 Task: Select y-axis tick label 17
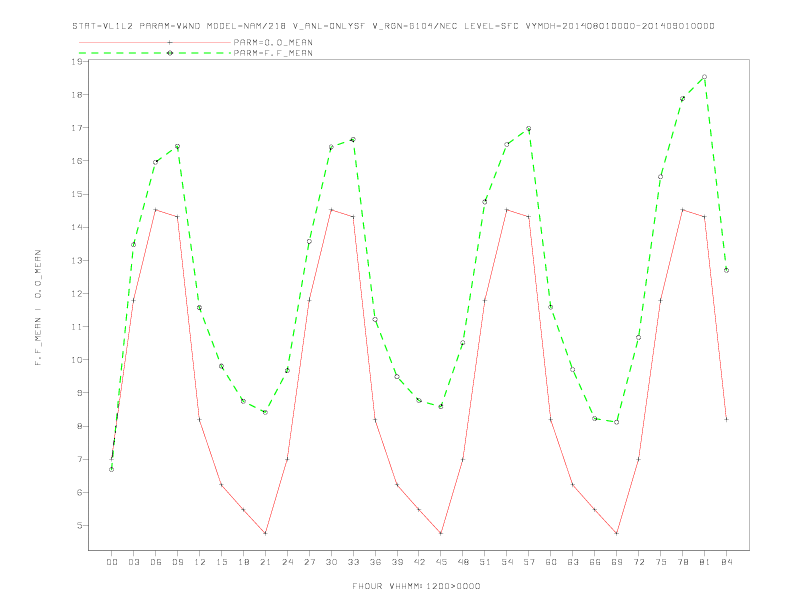pos(77,128)
